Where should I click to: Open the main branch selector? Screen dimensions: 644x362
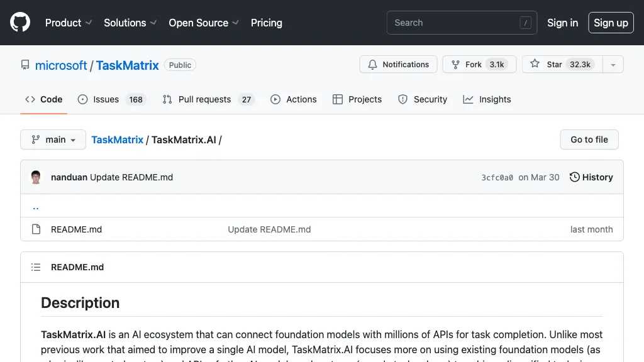point(52,140)
